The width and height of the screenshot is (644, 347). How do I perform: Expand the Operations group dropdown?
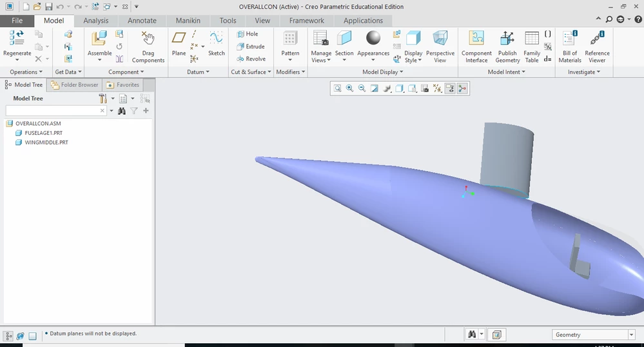coord(26,72)
